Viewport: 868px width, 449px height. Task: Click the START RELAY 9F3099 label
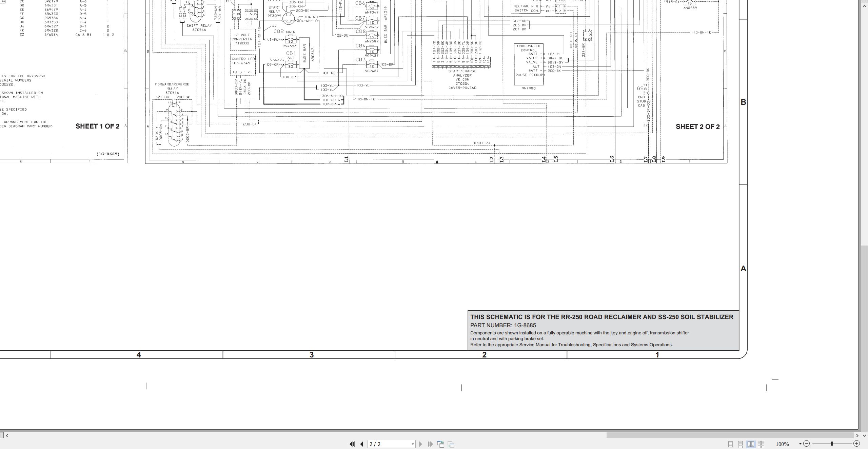pos(274,12)
